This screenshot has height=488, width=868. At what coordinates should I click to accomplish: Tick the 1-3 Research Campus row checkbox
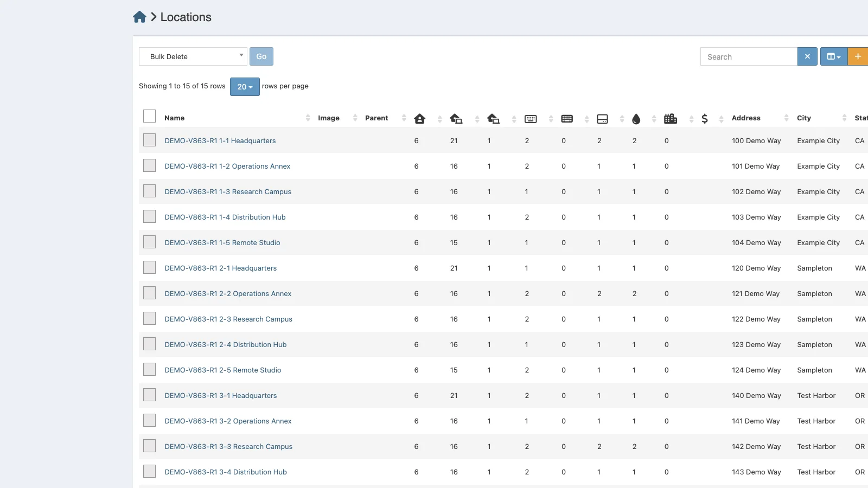(x=150, y=191)
